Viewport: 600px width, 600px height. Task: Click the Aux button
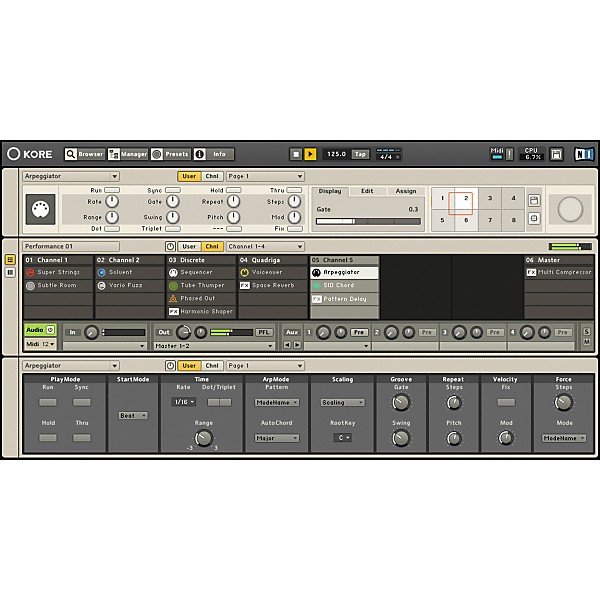click(x=292, y=333)
